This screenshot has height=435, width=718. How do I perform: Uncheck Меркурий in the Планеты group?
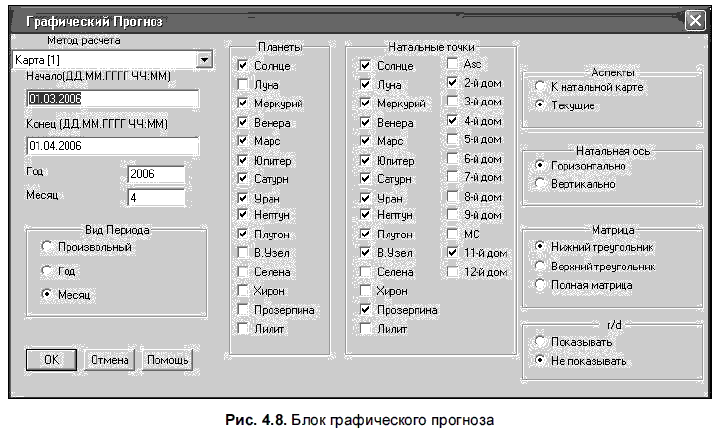pyautogui.click(x=243, y=103)
